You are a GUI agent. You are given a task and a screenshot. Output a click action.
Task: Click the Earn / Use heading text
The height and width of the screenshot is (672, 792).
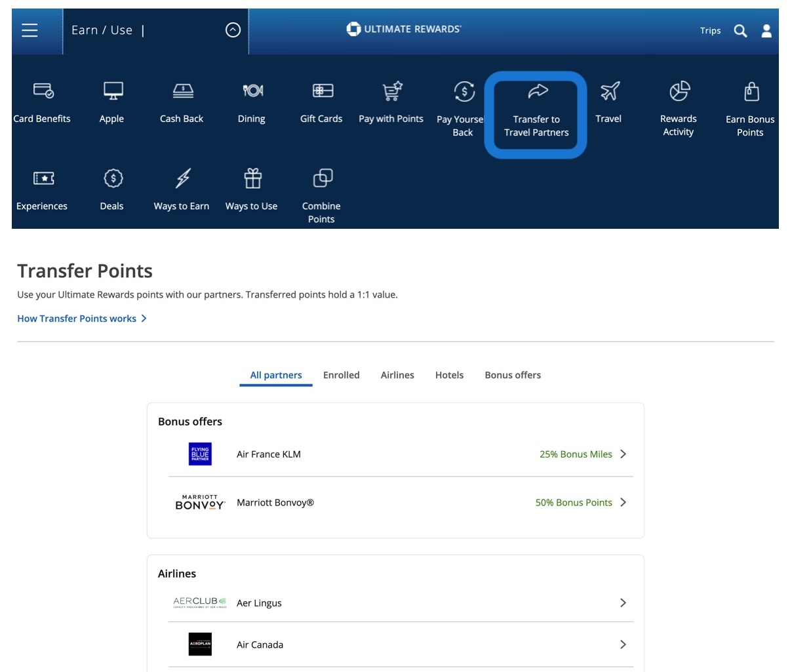point(102,30)
